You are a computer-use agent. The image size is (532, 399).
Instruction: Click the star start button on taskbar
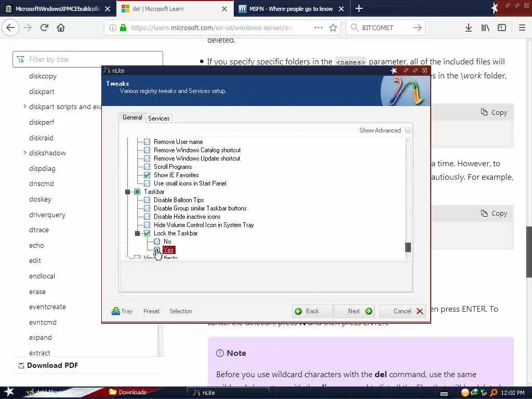tap(9, 392)
